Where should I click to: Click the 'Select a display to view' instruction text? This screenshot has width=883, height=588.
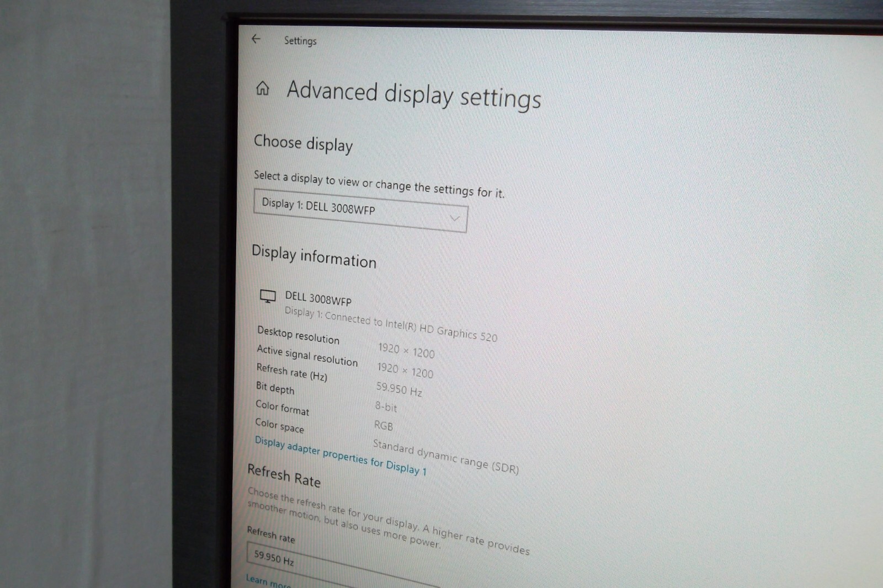(379, 184)
